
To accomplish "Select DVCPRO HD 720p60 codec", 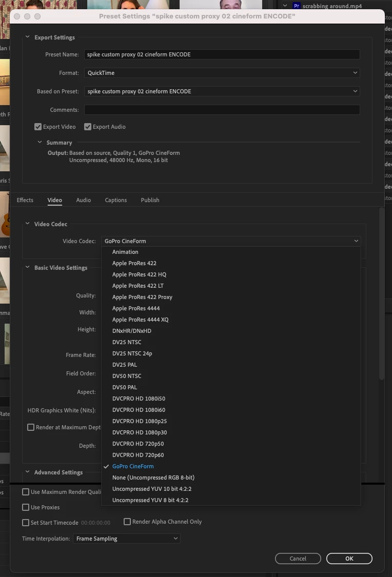I will (x=231, y=455).
